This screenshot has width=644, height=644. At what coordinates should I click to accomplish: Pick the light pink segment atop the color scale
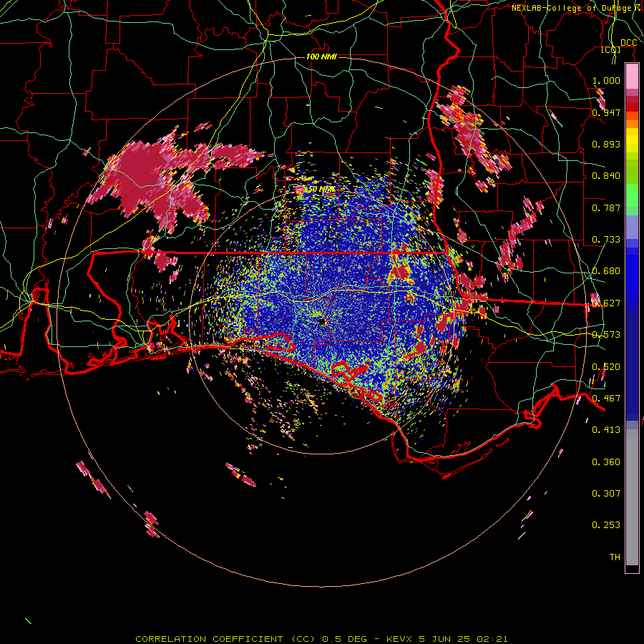click(632, 77)
